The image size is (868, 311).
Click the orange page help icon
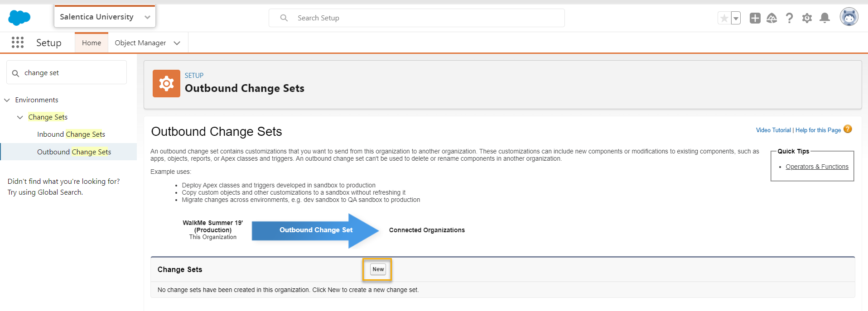[x=848, y=129]
